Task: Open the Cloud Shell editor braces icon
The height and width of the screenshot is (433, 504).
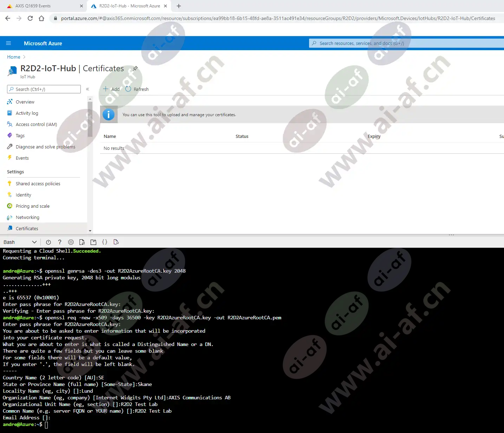Action: click(x=105, y=242)
